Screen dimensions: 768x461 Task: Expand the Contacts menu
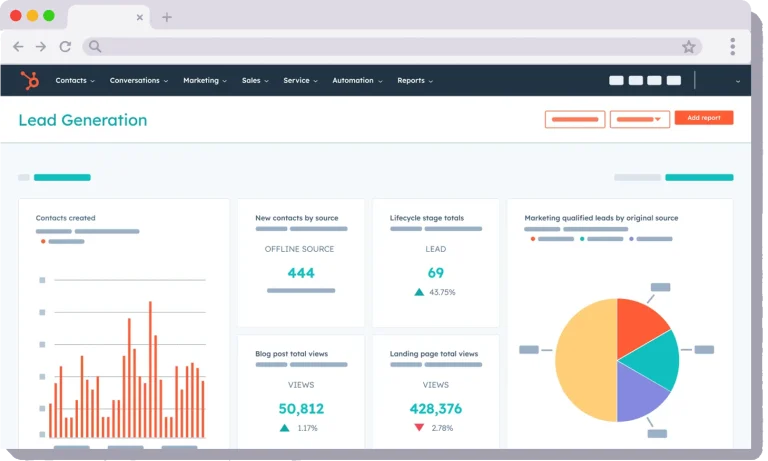(x=75, y=80)
